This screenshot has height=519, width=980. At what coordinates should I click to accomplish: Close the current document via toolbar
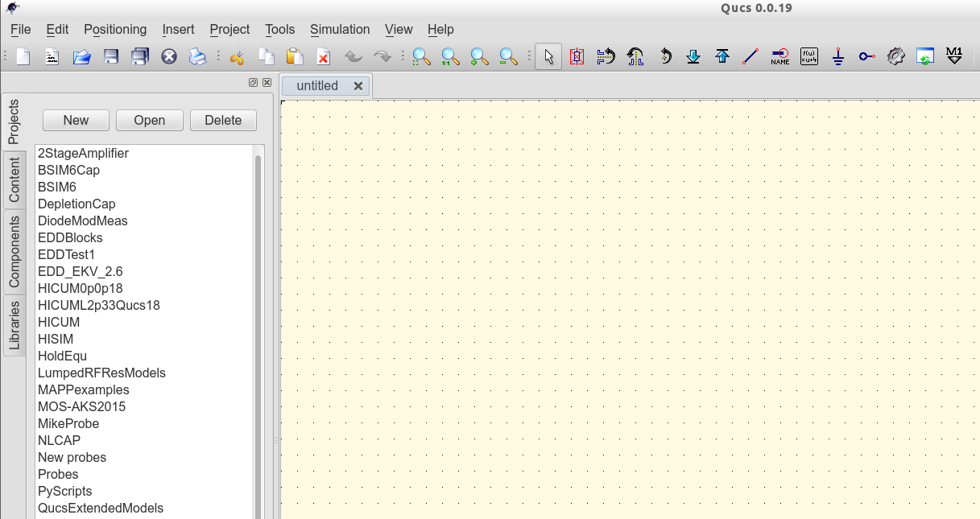point(168,56)
